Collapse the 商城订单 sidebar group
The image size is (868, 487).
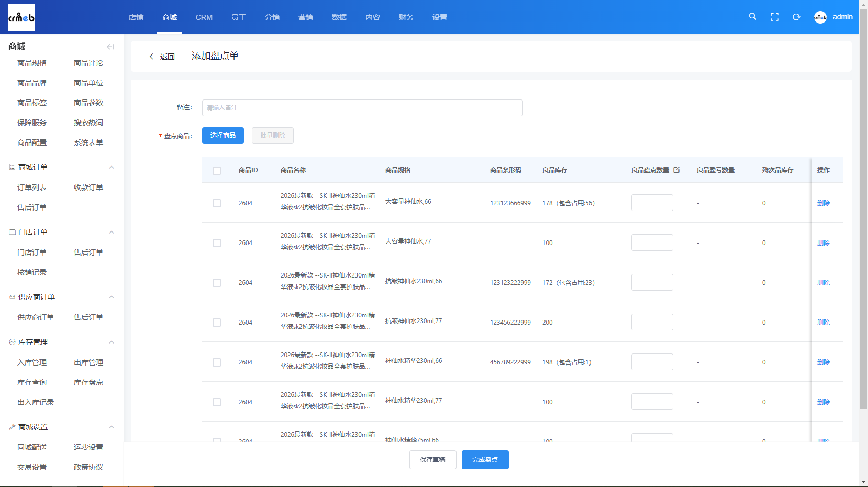(112, 167)
